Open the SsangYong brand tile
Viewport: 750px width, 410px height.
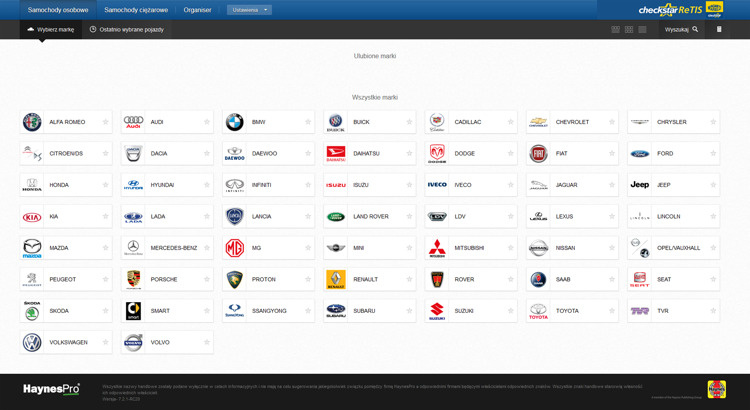(268, 311)
